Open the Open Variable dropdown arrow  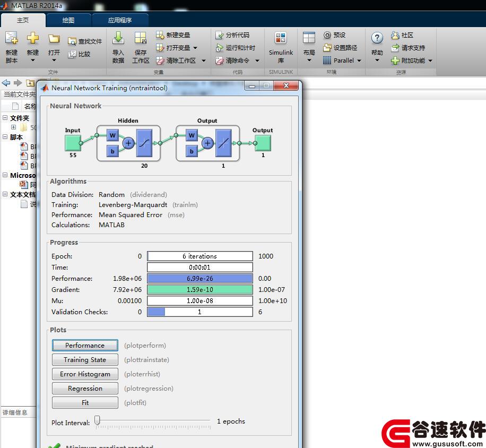195,48
